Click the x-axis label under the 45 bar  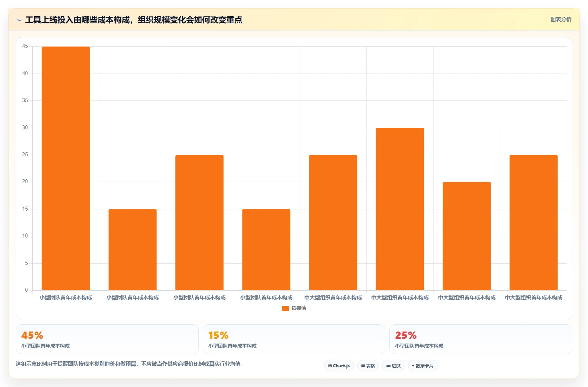coord(66,298)
